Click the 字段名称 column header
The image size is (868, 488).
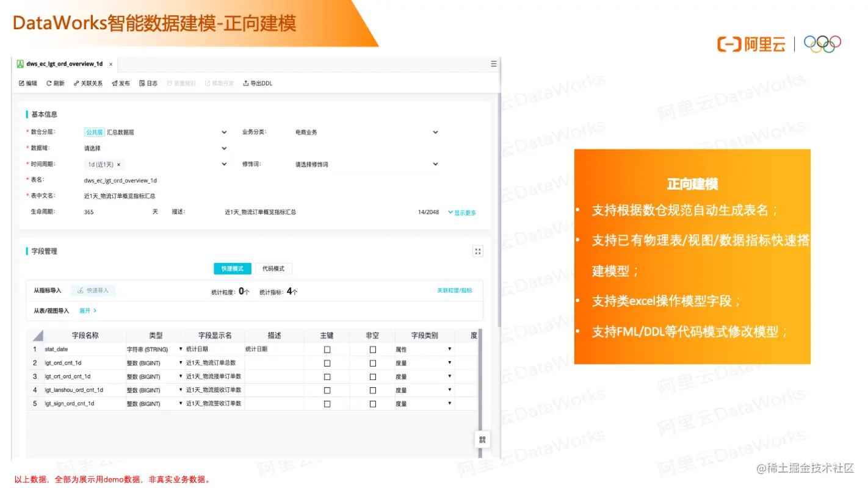click(x=85, y=335)
